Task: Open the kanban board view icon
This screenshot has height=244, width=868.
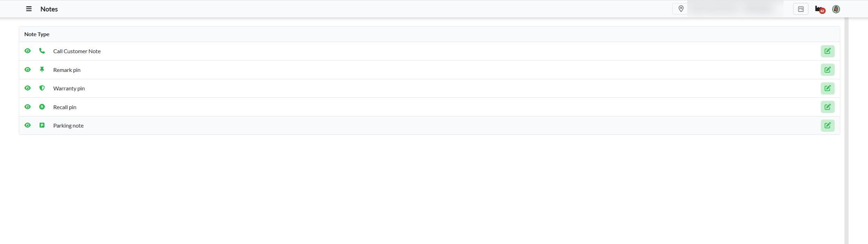Action: point(801,9)
